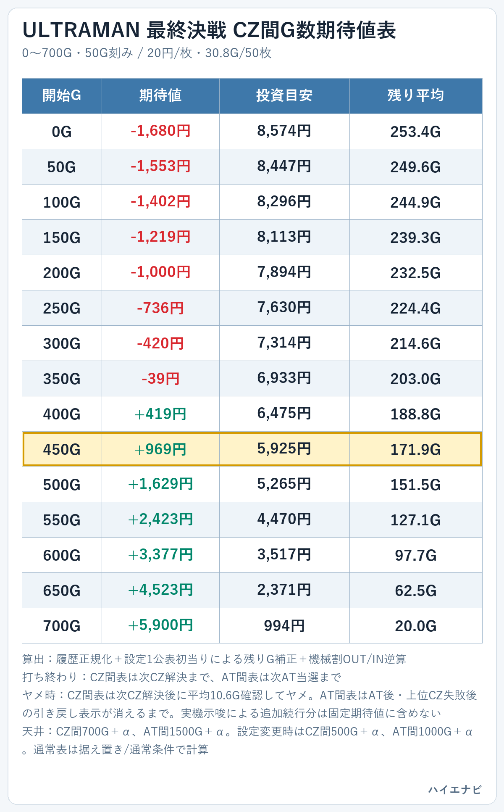Click the ハイエナビ credit text

pos(455,790)
